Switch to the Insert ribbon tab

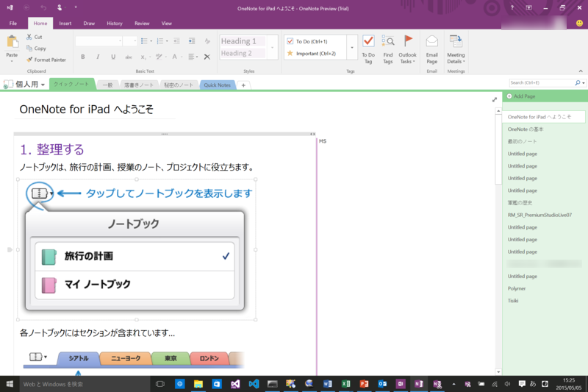[65, 24]
